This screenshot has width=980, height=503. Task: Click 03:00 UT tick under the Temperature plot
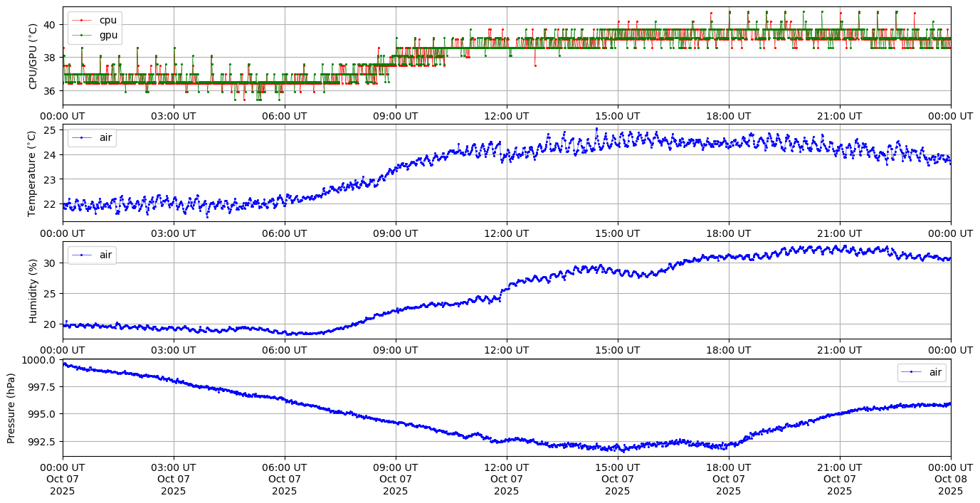174,233
